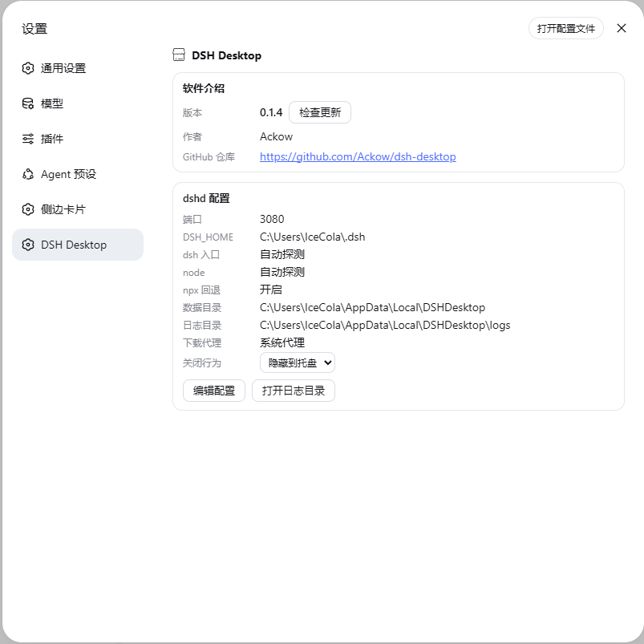
Task: Select 侧边卡片 in sidebar
Action: [78, 209]
